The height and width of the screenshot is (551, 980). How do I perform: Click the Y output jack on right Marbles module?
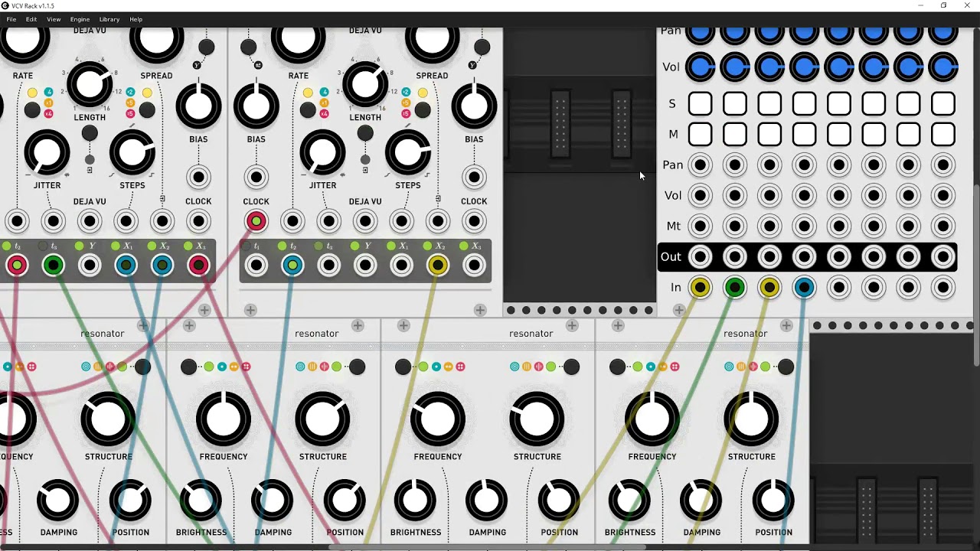[365, 266]
